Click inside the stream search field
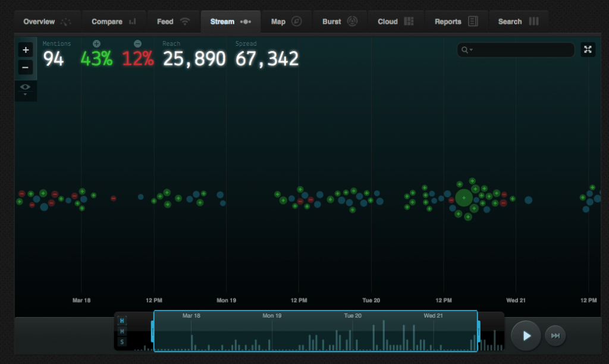The image size is (609, 364). point(522,51)
